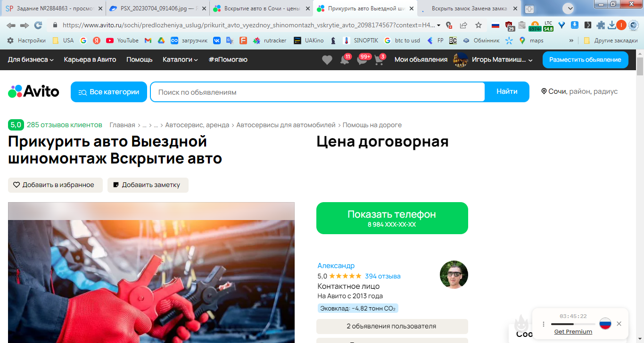This screenshot has width=644, height=343.
Task: Click the VPN widget time progress bar
Action: point(573,324)
